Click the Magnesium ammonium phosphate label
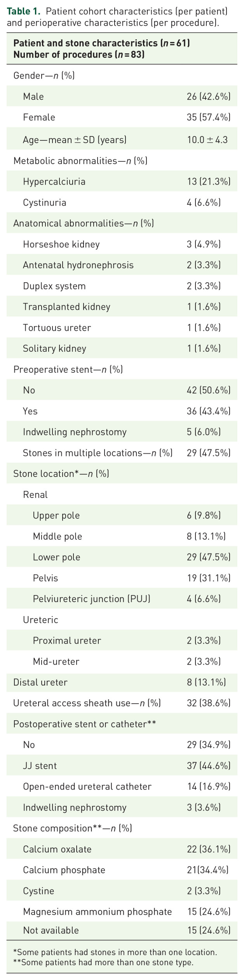Screen dimensions: 244x980 click(97, 912)
